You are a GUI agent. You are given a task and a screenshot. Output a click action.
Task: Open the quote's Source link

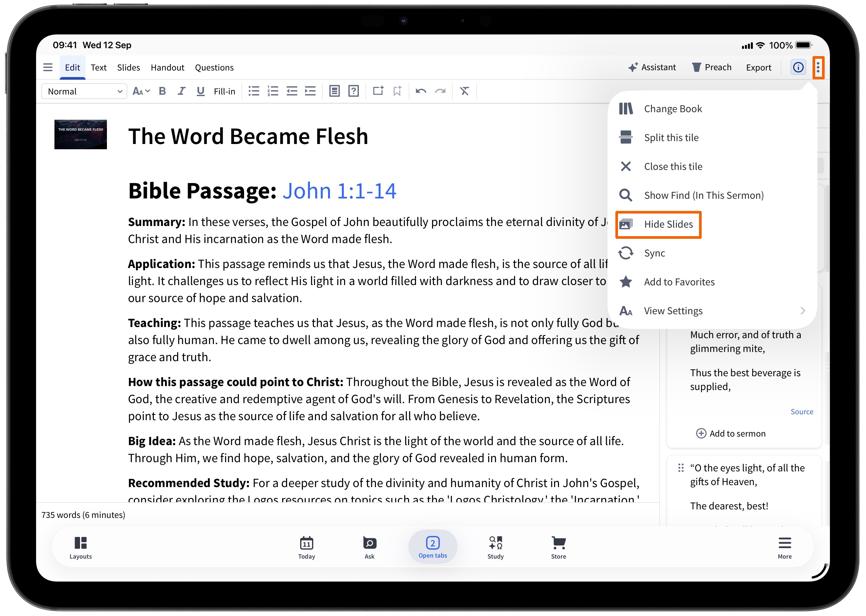point(801,412)
